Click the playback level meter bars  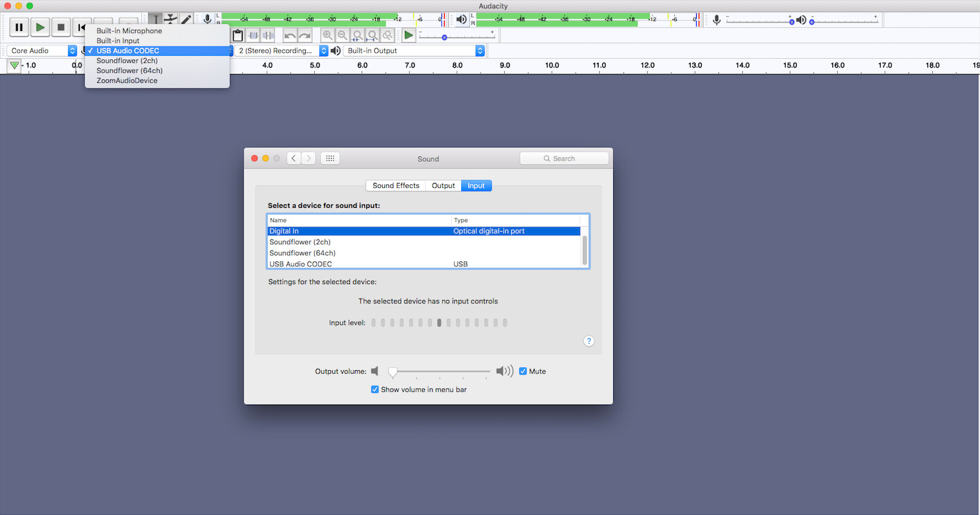pyautogui.click(x=588, y=19)
